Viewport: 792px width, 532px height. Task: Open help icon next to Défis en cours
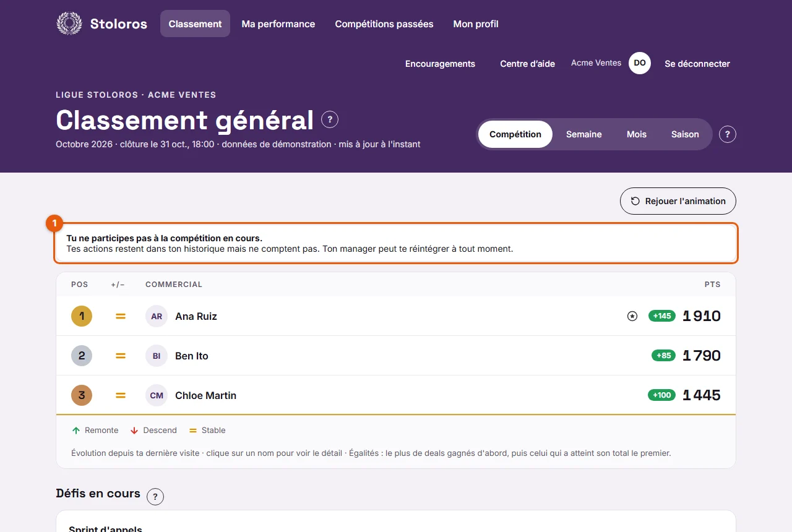pyautogui.click(x=155, y=496)
